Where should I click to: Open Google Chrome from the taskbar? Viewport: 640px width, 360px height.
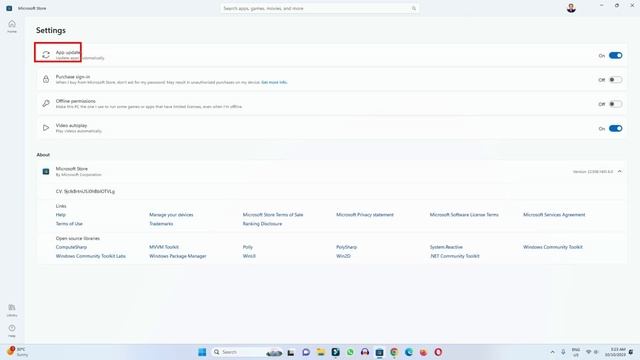click(x=394, y=352)
